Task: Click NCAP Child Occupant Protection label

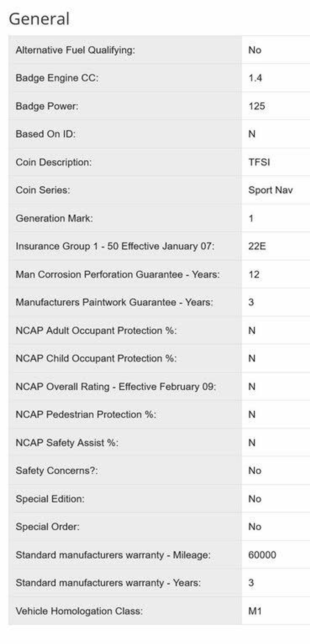Action: (x=96, y=358)
